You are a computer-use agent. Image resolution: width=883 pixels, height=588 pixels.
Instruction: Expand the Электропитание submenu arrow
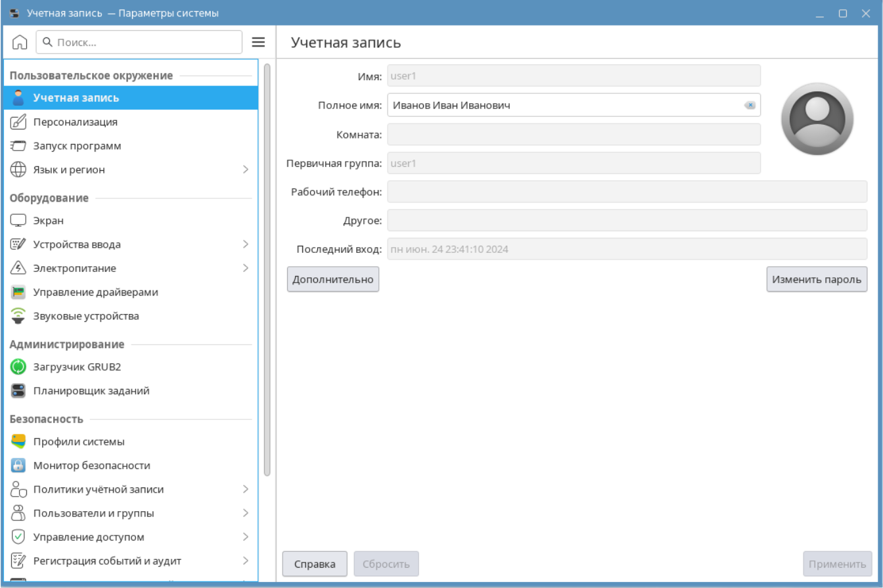click(x=245, y=268)
